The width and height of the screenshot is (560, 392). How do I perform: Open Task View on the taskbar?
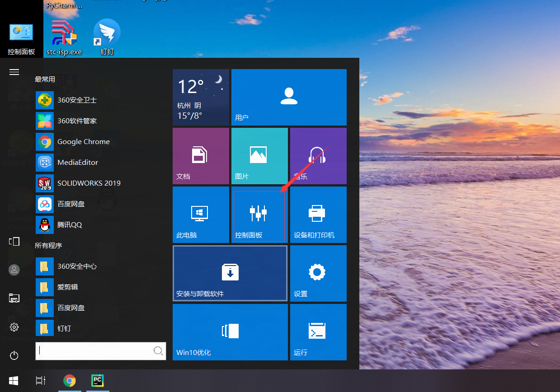click(41, 381)
